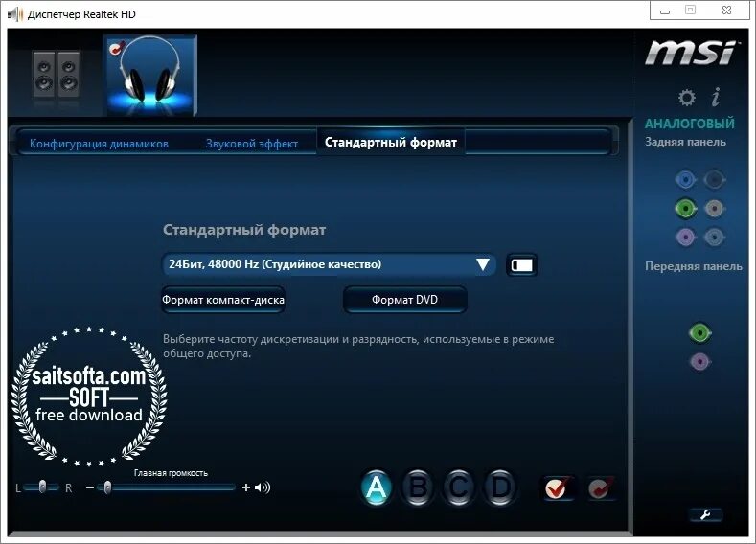Select the Стандартный формат tab
This screenshot has height=544, width=756.
pyautogui.click(x=391, y=142)
